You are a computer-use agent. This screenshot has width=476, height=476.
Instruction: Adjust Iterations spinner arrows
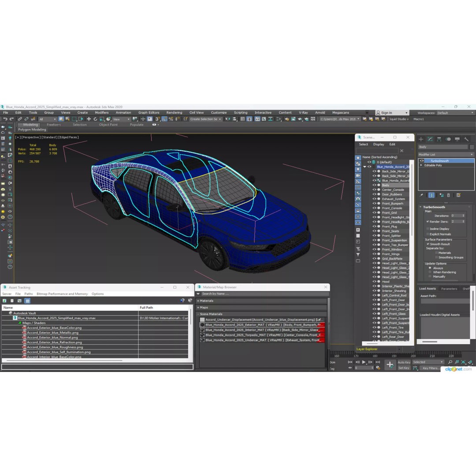pos(463,216)
